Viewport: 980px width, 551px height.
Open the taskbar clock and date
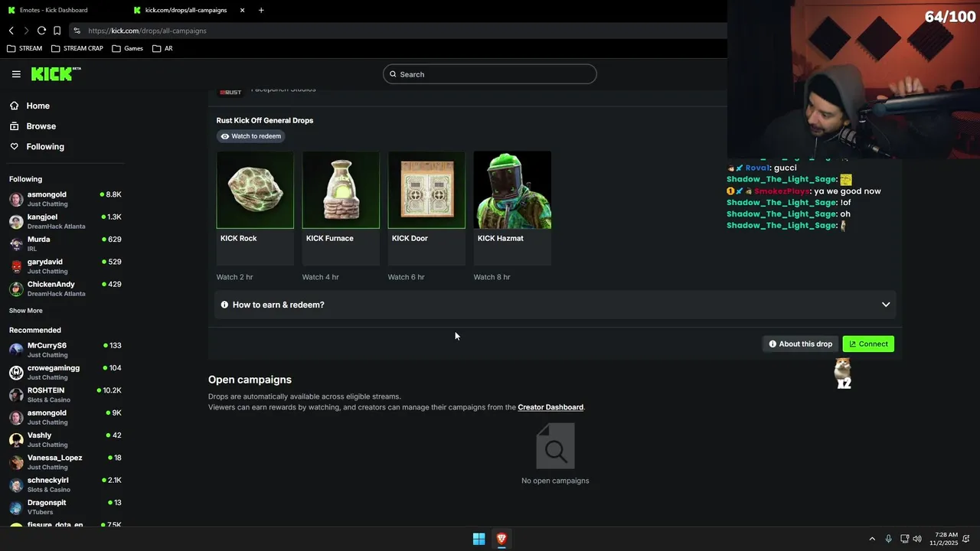click(943, 539)
